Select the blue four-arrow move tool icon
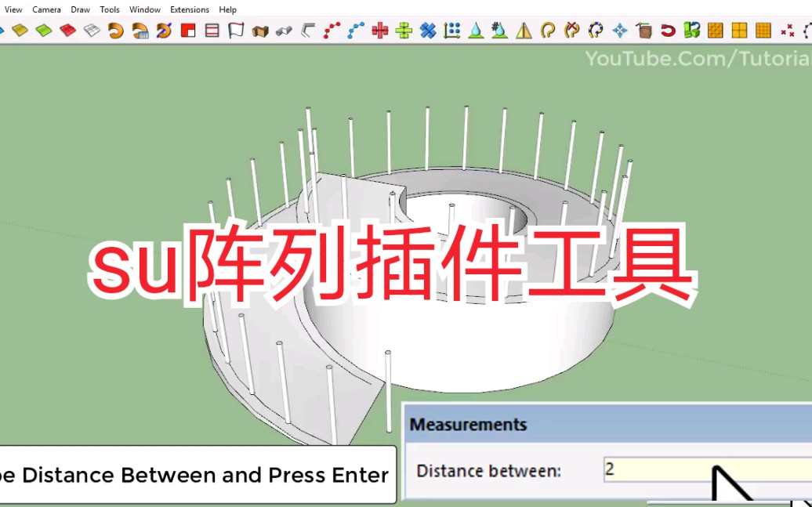 (618, 31)
